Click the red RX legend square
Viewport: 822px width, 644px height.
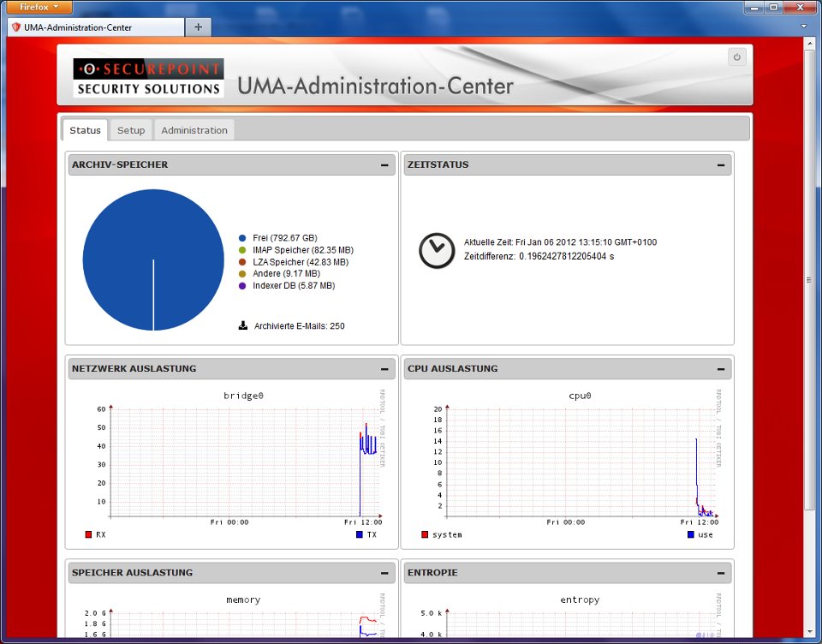point(88,534)
